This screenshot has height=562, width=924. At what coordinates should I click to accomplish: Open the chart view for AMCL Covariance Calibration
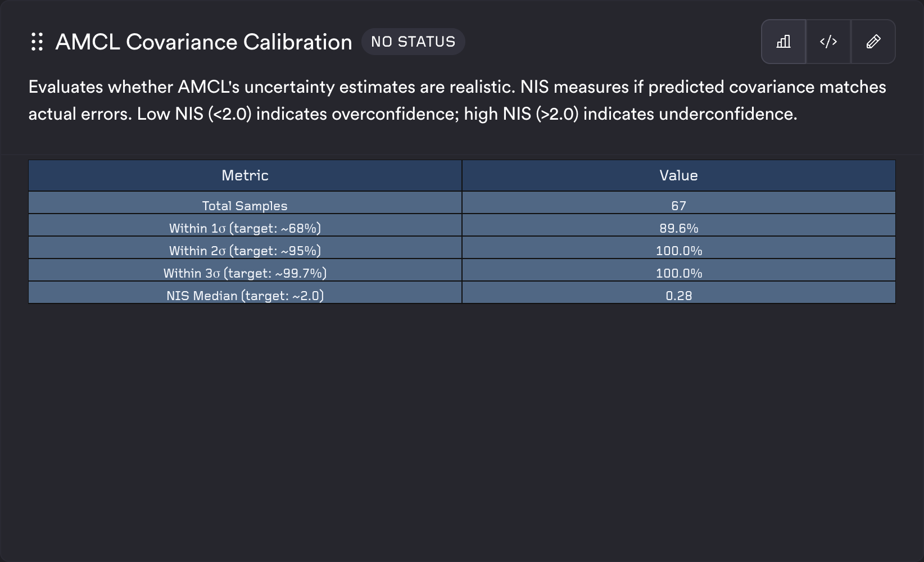[783, 41]
